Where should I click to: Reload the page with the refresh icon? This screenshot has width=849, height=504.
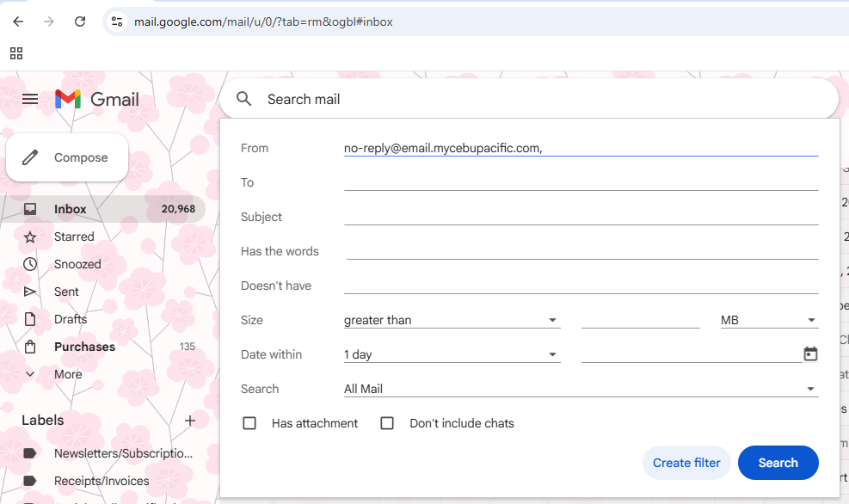tap(80, 22)
